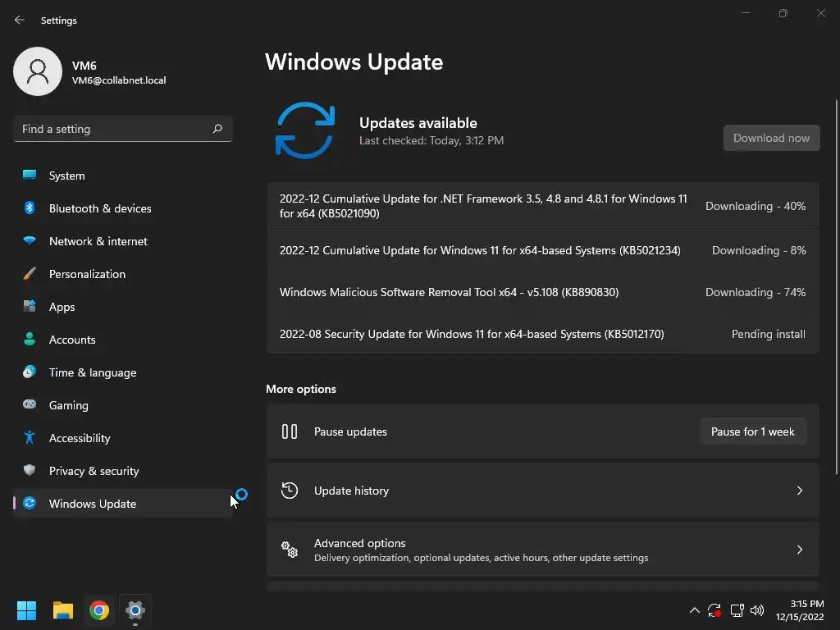The width and height of the screenshot is (840, 630).
Task: Click the 'More options' section heading
Action: 301,389
